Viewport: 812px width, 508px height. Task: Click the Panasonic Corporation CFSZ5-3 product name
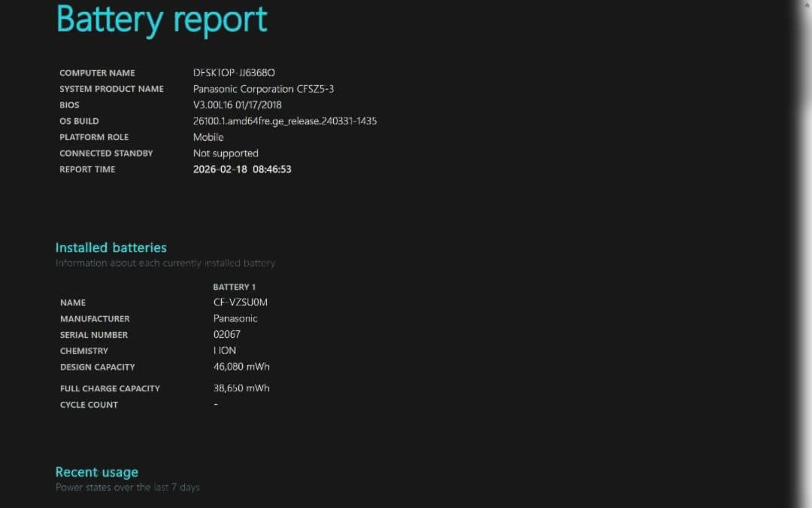[263, 89]
